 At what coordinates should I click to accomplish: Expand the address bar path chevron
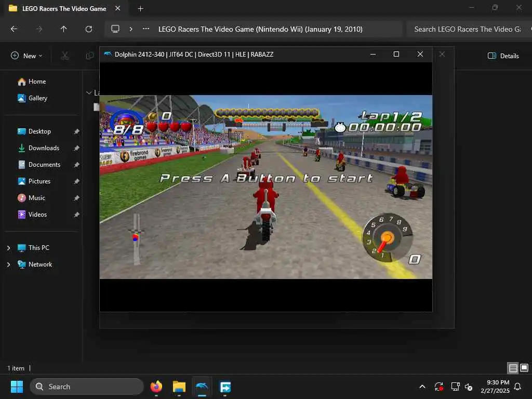(131, 29)
